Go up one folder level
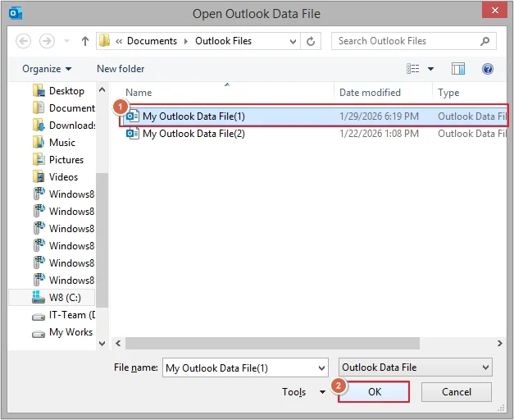 [85, 41]
